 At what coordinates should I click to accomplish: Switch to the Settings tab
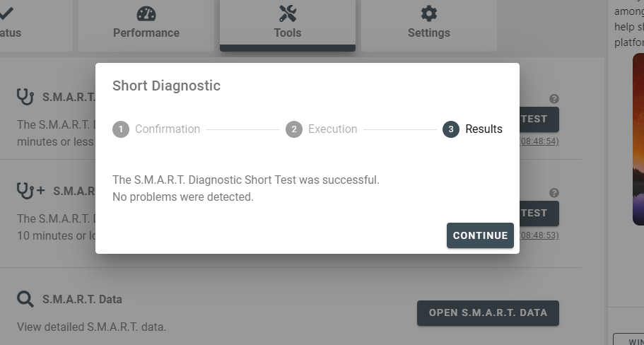pyautogui.click(x=429, y=25)
